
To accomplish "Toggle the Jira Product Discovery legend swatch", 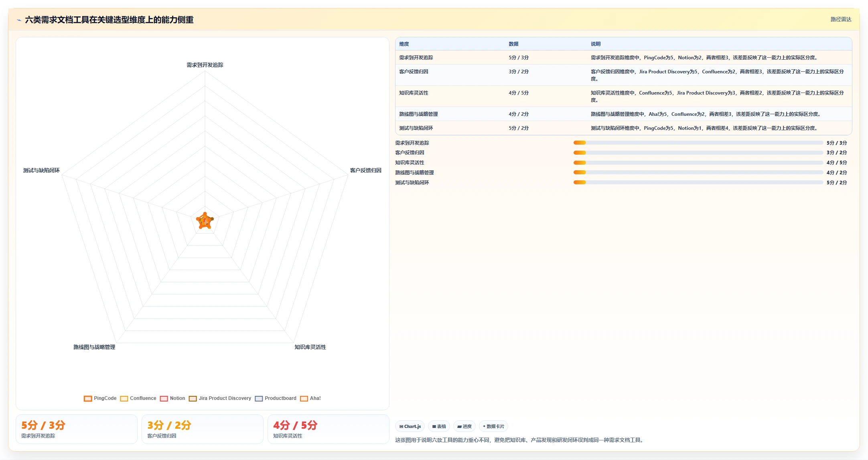I will point(193,398).
